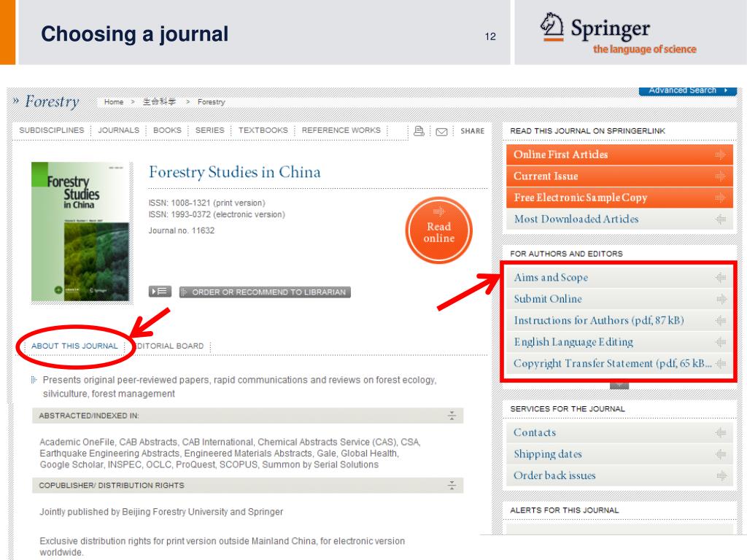Open Aims and Scope link

click(x=619, y=278)
